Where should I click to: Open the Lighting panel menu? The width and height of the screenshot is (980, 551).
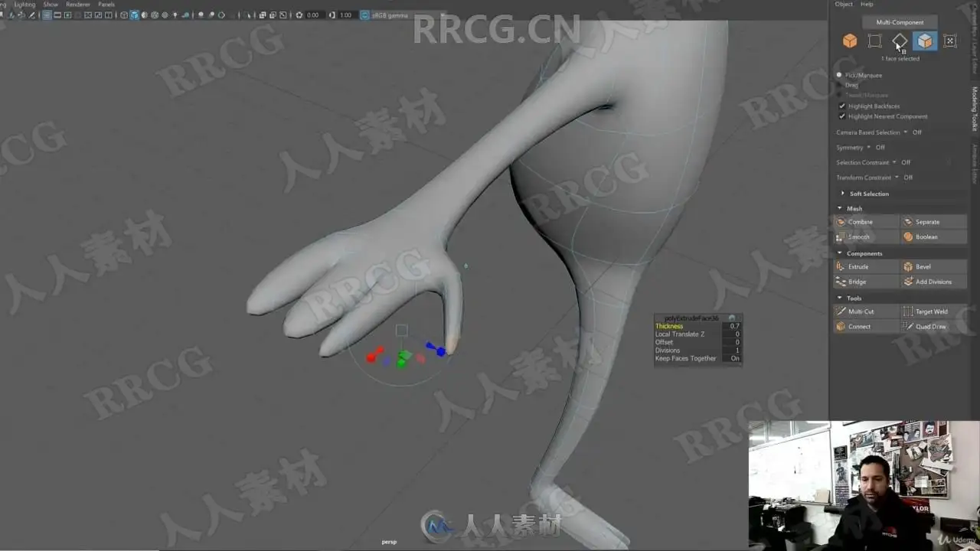click(x=25, y=4)
